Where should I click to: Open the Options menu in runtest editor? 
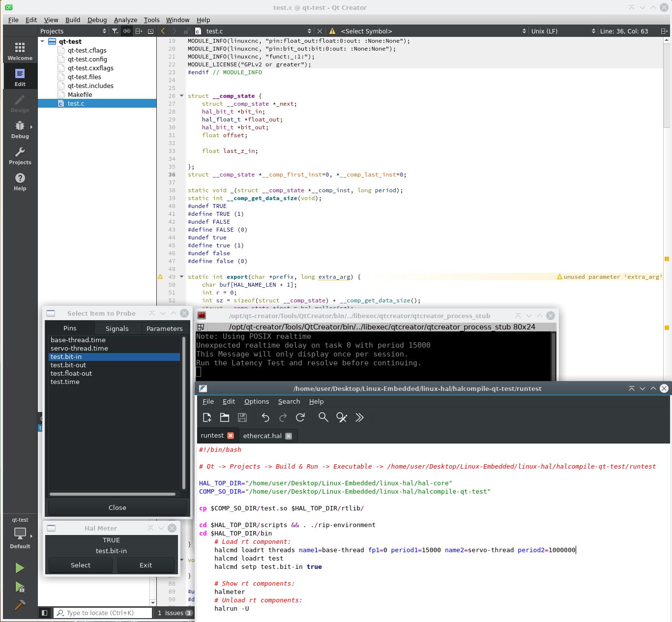[x=257, y=402]
